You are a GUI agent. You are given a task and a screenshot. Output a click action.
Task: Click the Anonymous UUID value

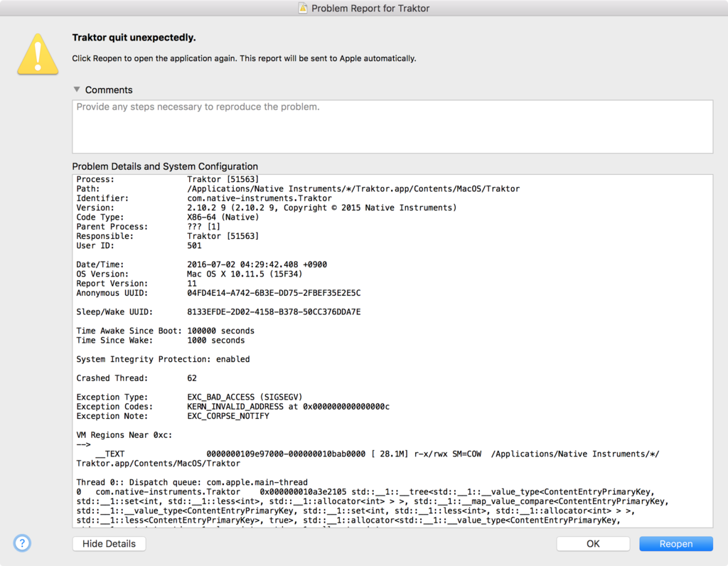(274, 293)
